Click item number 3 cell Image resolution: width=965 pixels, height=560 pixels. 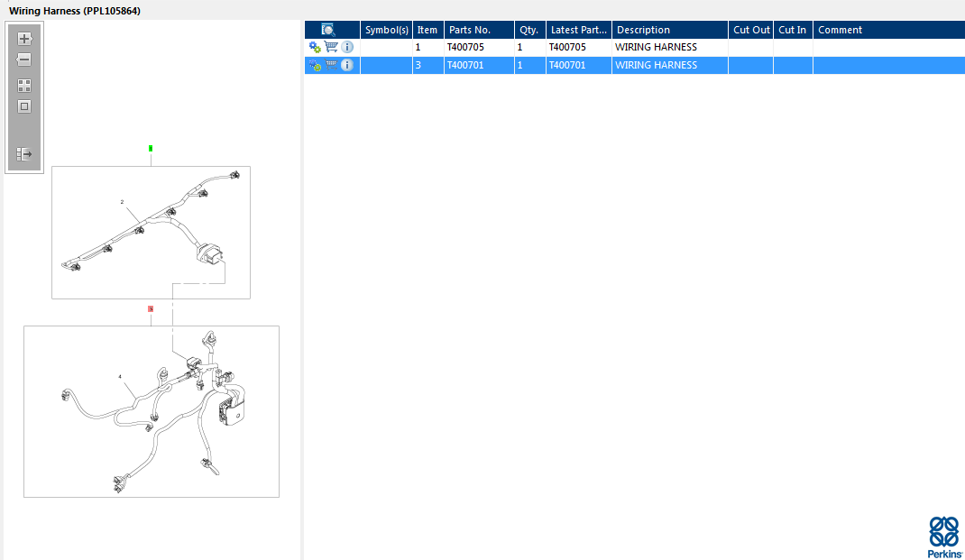point(427,65)
